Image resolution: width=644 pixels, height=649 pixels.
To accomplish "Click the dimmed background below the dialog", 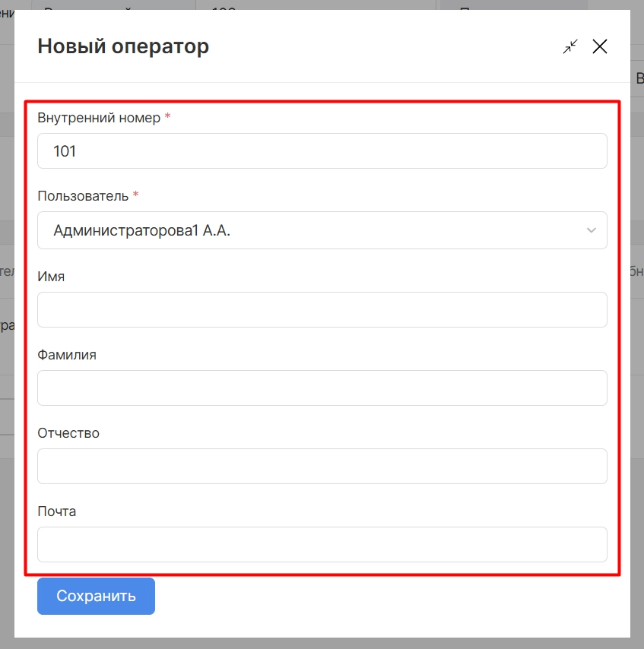I will click(x=322, y=643).
